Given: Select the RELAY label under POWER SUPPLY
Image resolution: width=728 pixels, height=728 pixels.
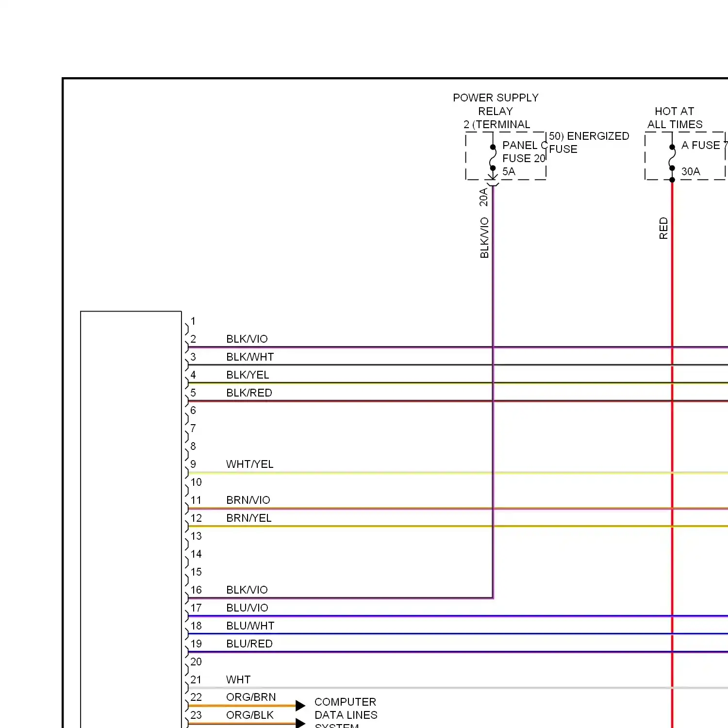Looking at the screenshot, I should tap(496, 111).
